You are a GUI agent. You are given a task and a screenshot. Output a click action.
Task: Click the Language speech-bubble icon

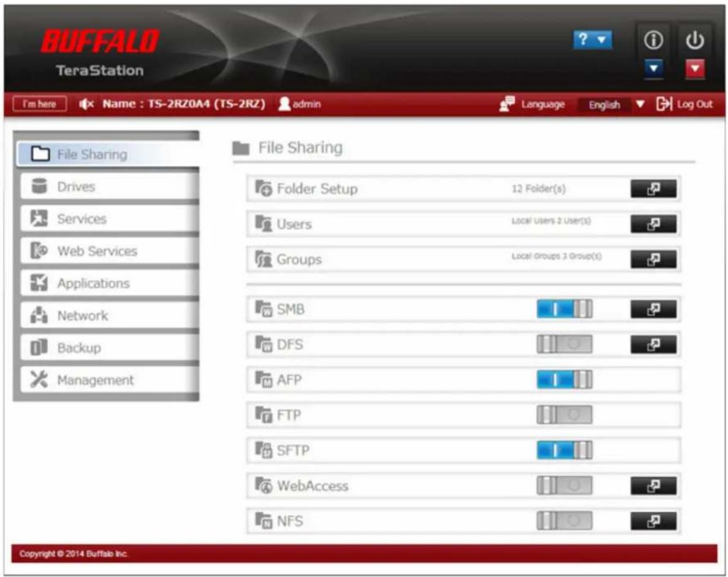(507, 104)
